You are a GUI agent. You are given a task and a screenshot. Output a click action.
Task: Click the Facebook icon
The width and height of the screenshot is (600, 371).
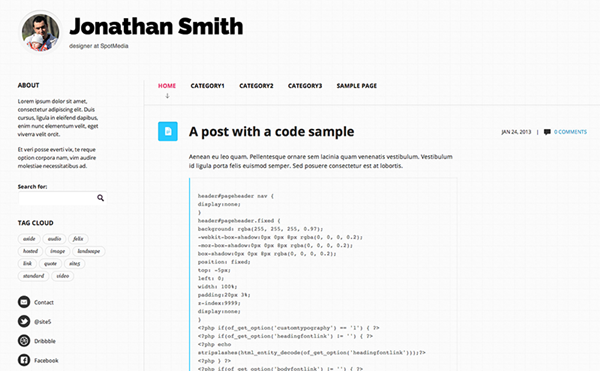(x=24, y=360)
